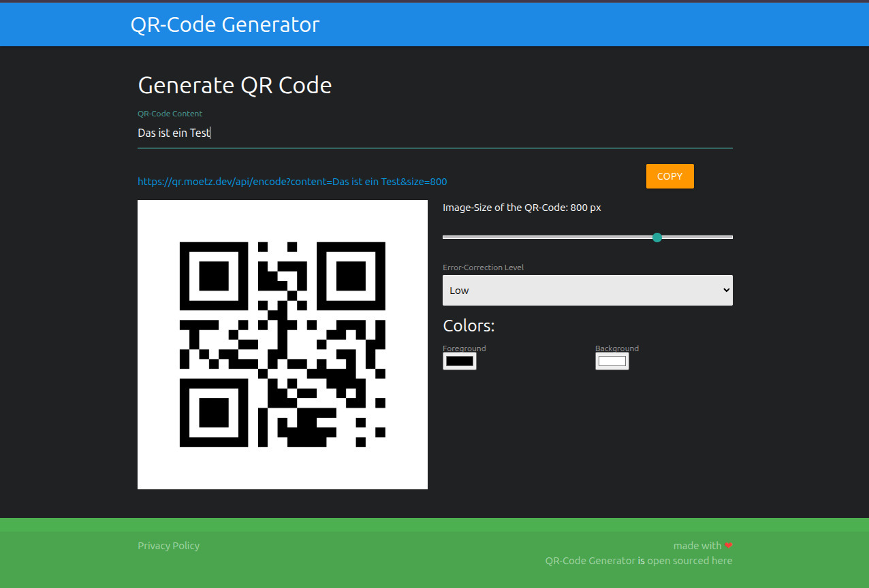The image size is (869, 588).
Task: Click the far left end of size slider track
Action: pos(445,237)
